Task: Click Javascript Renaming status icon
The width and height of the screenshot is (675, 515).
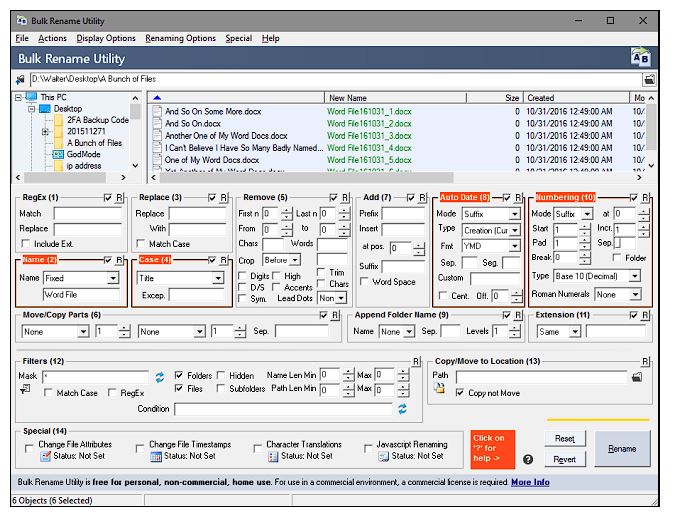Action: pyautogui.click(x=383, y=456)
